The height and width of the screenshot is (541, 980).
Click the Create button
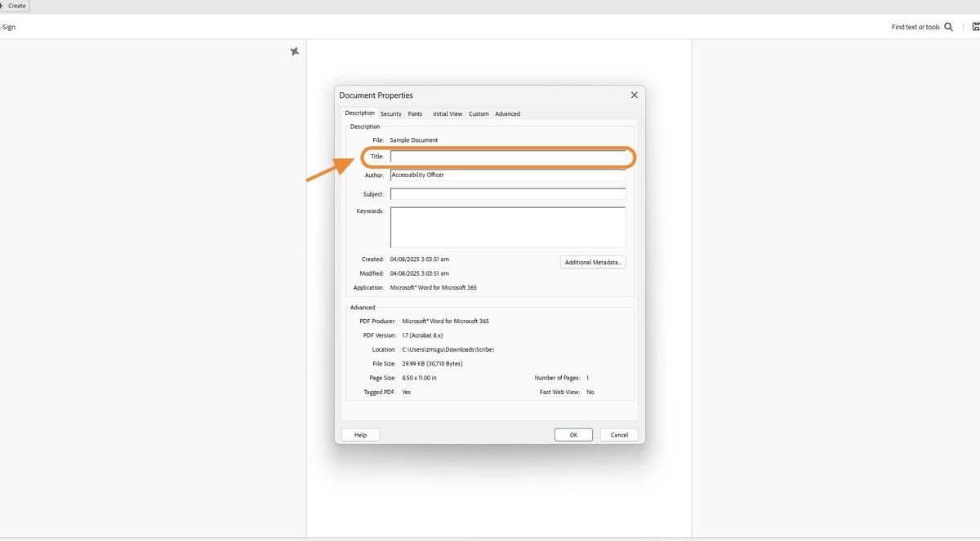(15, 6)
